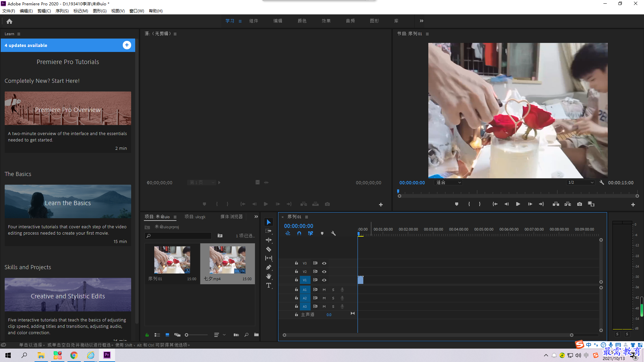Open comparison view in program monitor
This screenshot has width=644, height=362.
[591, 204]
